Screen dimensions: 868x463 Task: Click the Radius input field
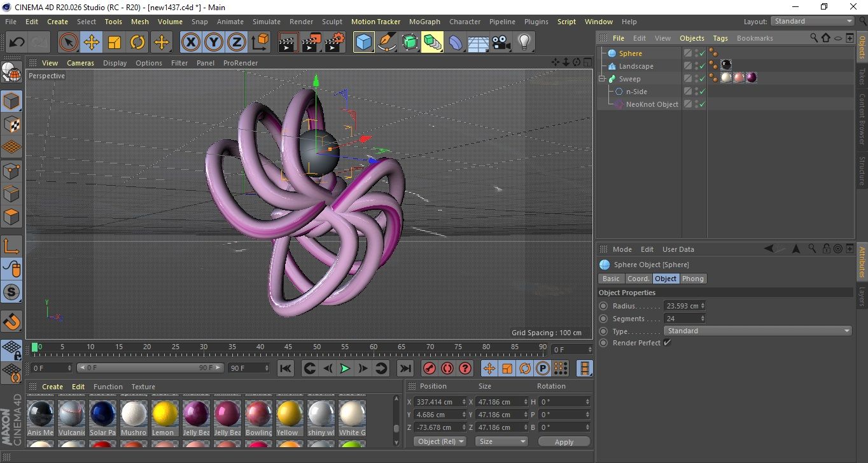point(682,306)
